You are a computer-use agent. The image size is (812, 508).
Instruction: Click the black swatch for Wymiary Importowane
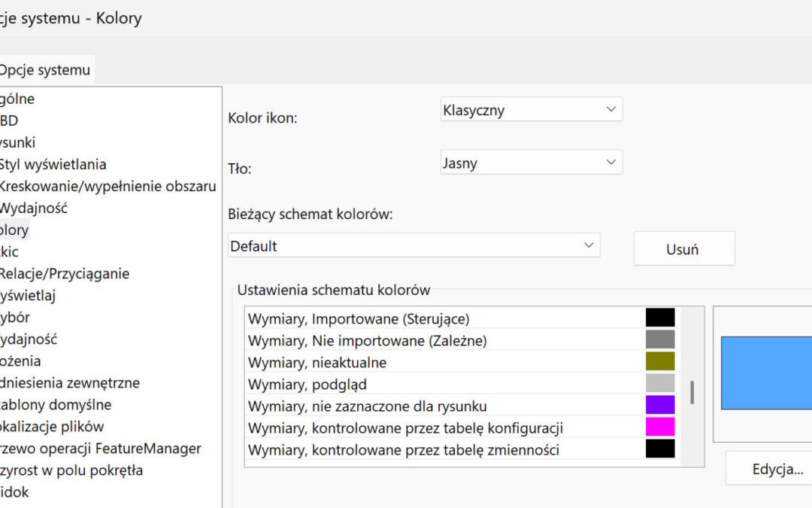[x=660, y=318]
